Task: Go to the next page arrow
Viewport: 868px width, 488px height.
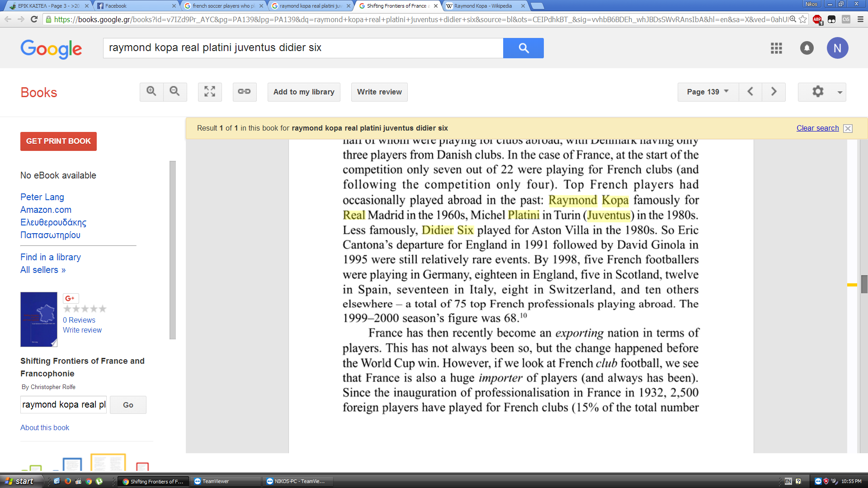Action: click(x=774, y=92)
